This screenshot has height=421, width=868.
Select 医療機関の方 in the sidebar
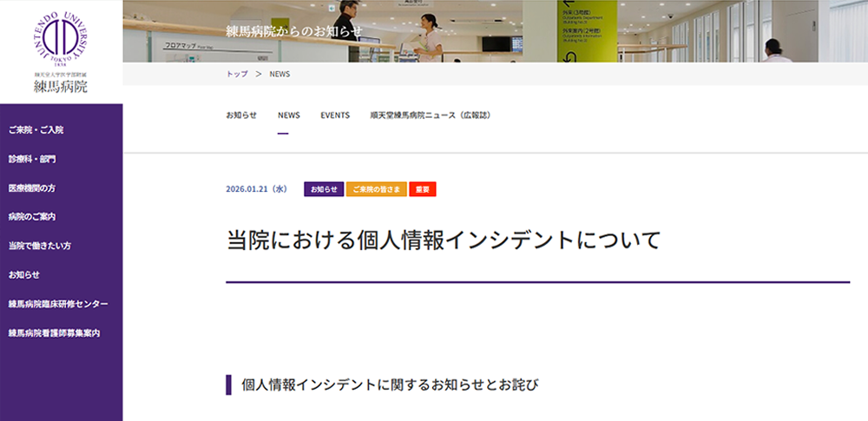[32, 188]
